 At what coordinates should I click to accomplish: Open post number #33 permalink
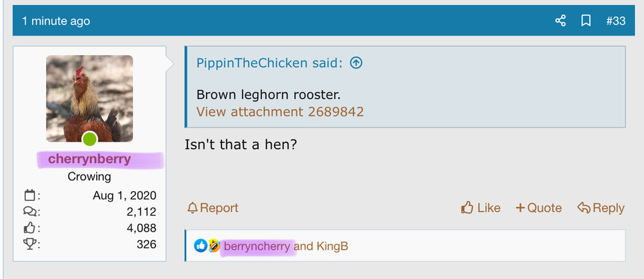615,21
